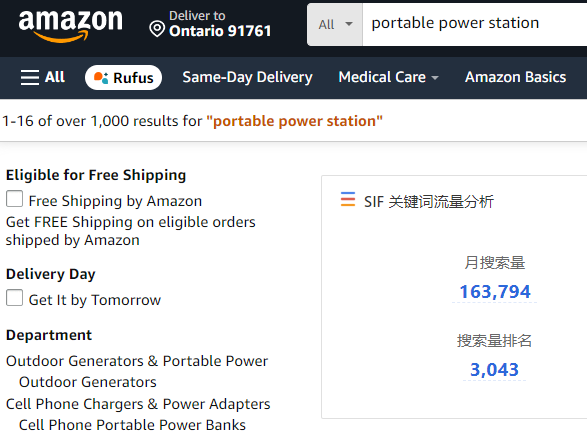587x434 pixels.
Task: Click the Amazon logo
Action: tap(70, 26)
